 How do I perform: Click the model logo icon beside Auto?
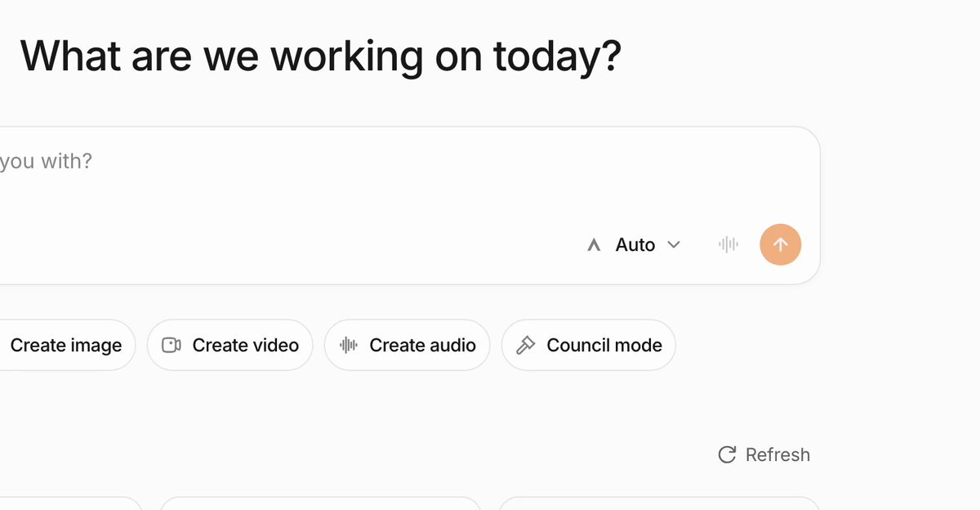tap(595, 244)
